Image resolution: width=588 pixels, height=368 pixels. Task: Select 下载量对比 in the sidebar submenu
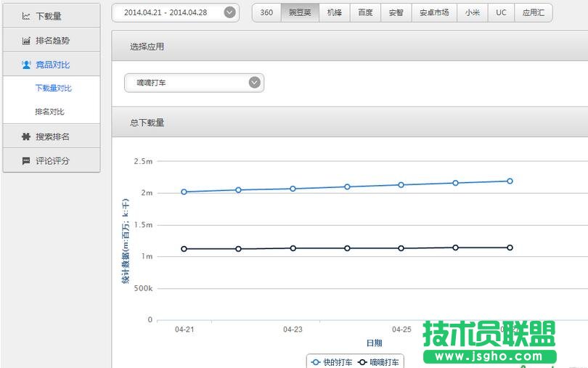[54, 88]
